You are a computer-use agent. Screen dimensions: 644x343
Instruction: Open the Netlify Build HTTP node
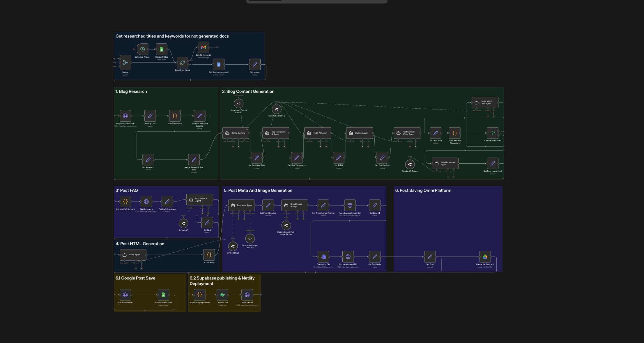pyautogui.click(x=247, y=295)
